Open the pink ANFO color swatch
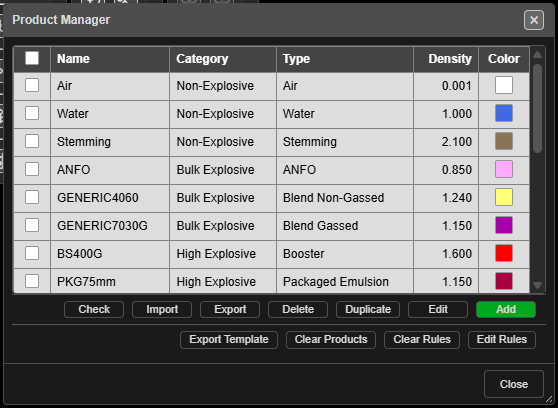Screen dimensions: 558x408 (504, 169)
